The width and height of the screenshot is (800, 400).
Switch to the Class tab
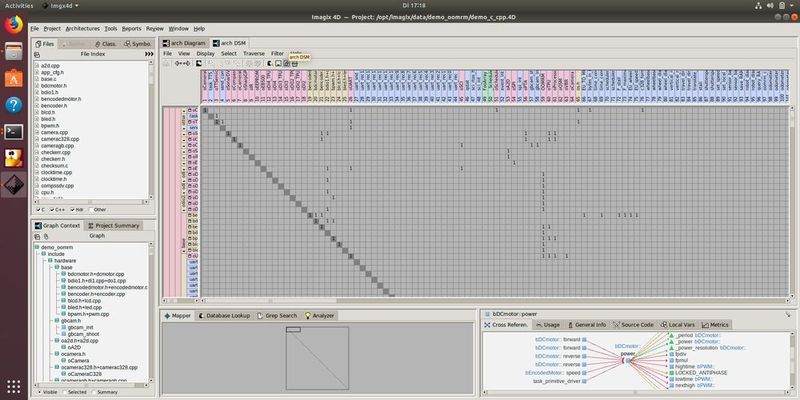pyautogui.click(x=106, y=44)
